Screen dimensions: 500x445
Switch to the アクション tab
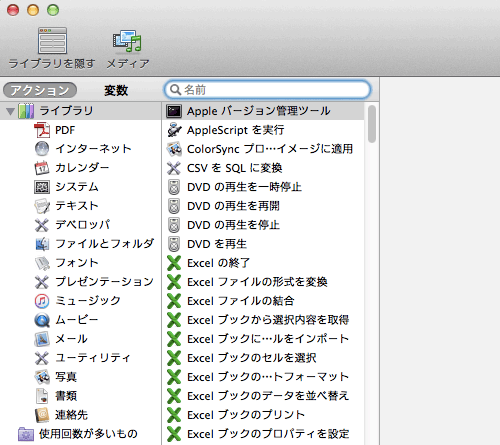click(x=40, y=90)
